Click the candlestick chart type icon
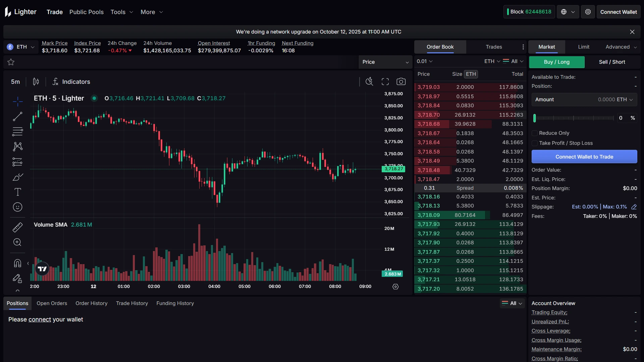The image size is (644, 362). point(36,81)
